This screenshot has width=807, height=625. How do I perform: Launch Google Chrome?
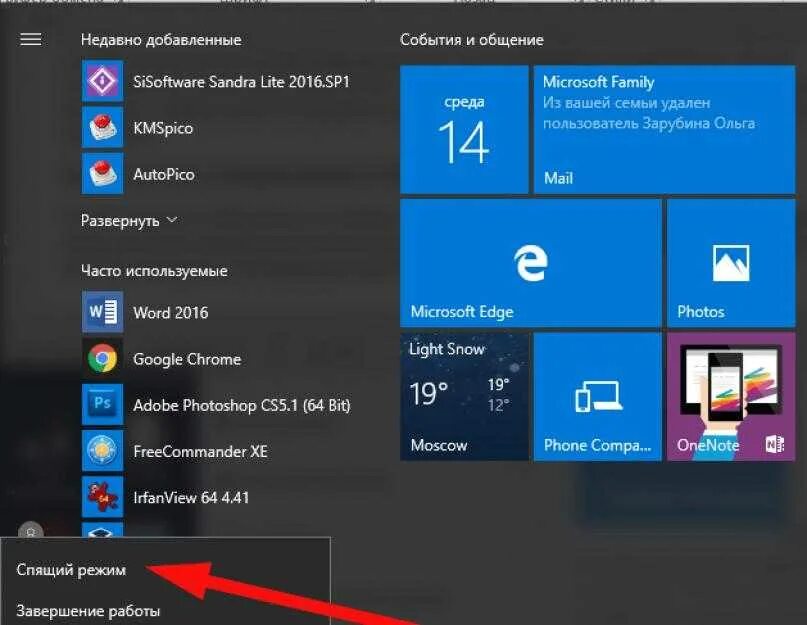coord(186,358)
